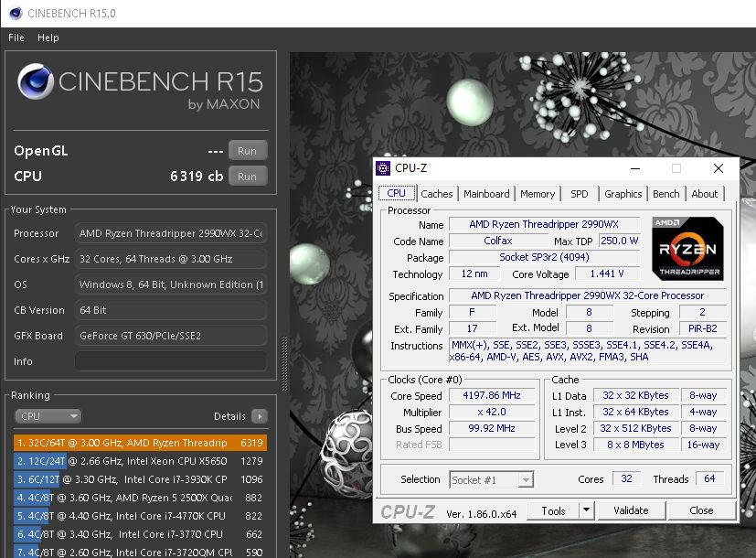Click the CPU-Z window title icon
756x558 pixels.
coord(383,168)
